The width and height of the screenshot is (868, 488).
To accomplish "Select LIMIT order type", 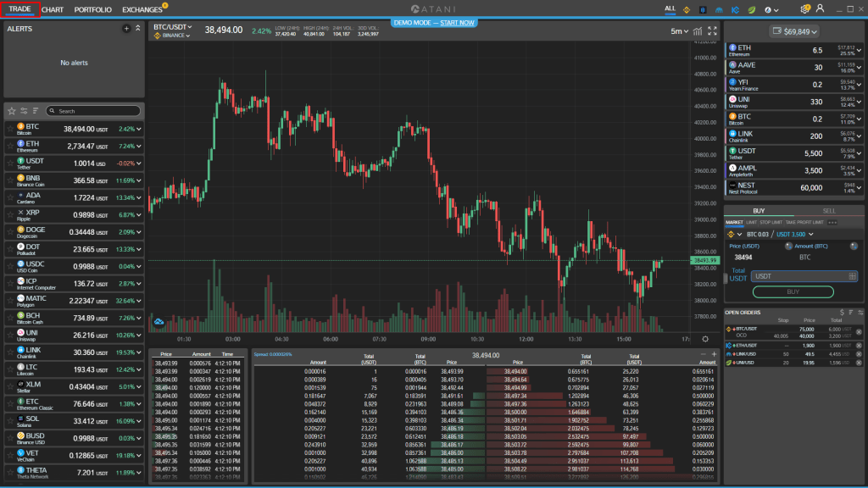I will click(x=751, y=223).
